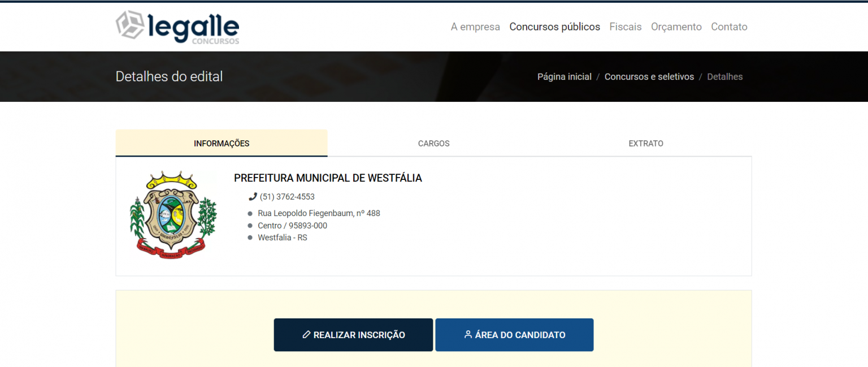Return to Página inicial via breadcrumb
The image size is (868, 367).
[x=564, y=77]
